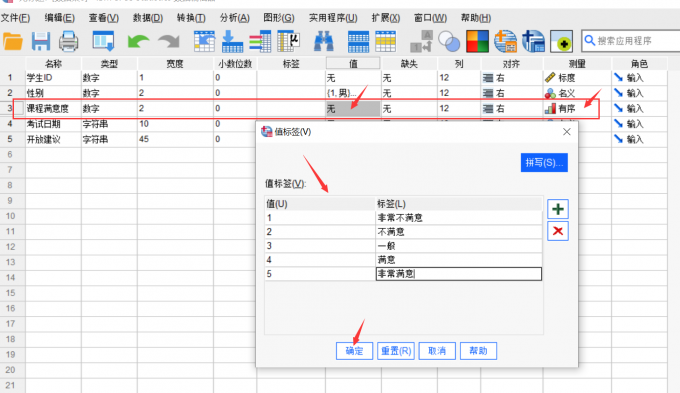Image resolution: width=680 pixels, height=393 pixels.
Task: Click the orange globe variable sets icon
Action: pos(506,42)
